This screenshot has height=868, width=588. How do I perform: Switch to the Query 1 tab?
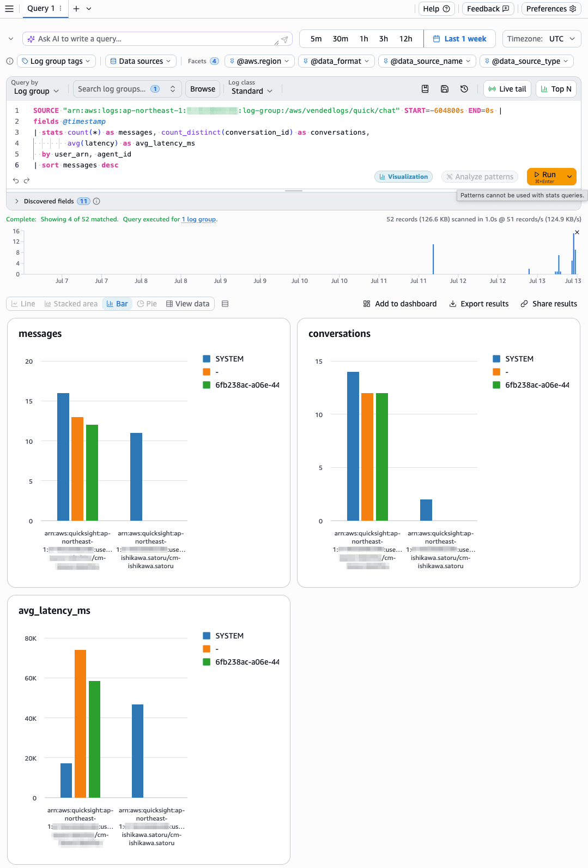[x=41, y=9]
